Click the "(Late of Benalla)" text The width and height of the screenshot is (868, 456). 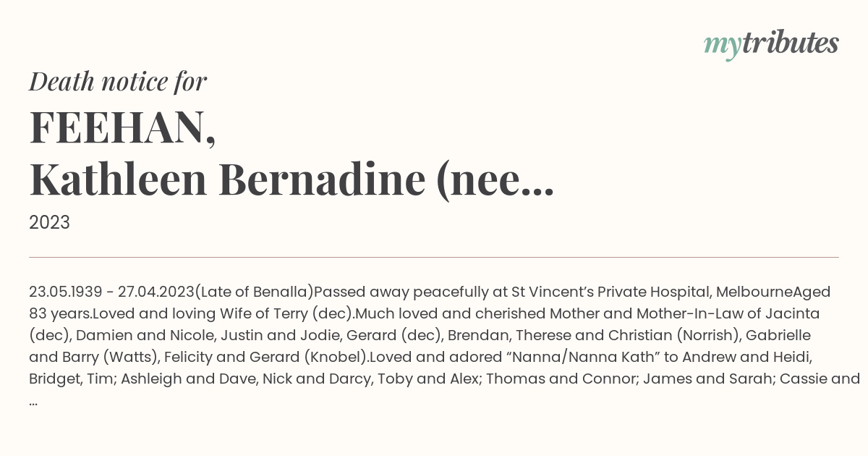[x=255, y=292]
